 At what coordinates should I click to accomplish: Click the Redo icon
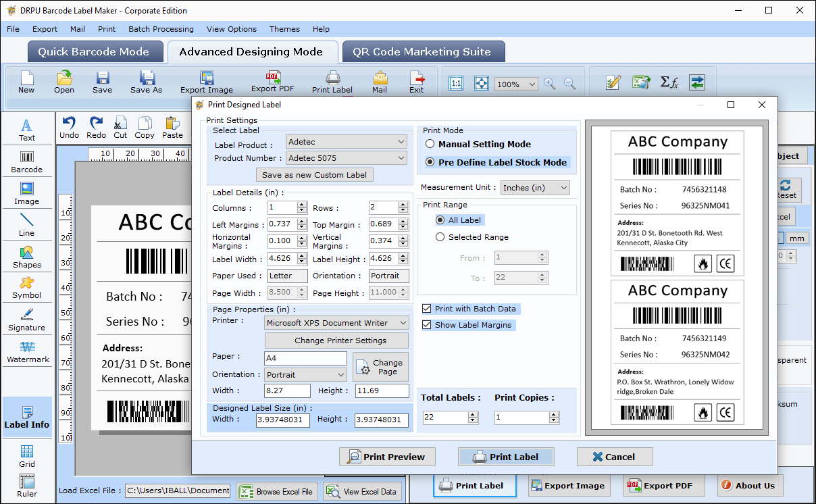click(x=96, y=127)
